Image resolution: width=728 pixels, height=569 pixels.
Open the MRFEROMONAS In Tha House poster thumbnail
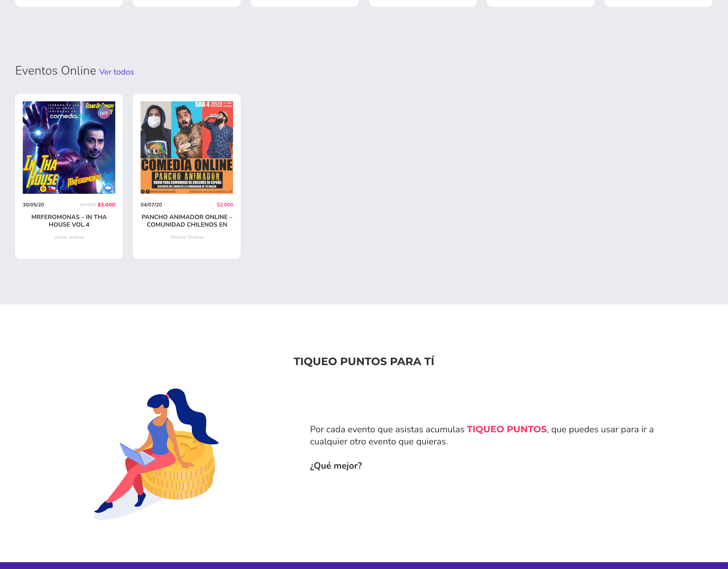pyautogui.click(x=69, y=148)
